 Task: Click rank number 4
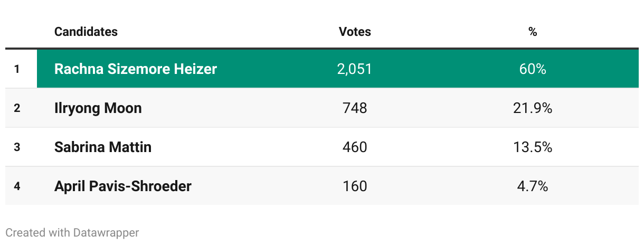point(17,186)
